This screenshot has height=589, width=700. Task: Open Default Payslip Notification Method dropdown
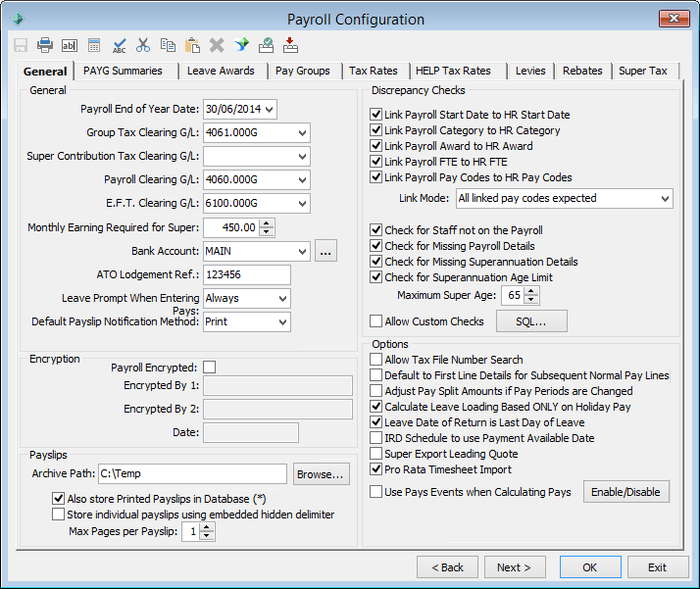[x=282, y=322]
